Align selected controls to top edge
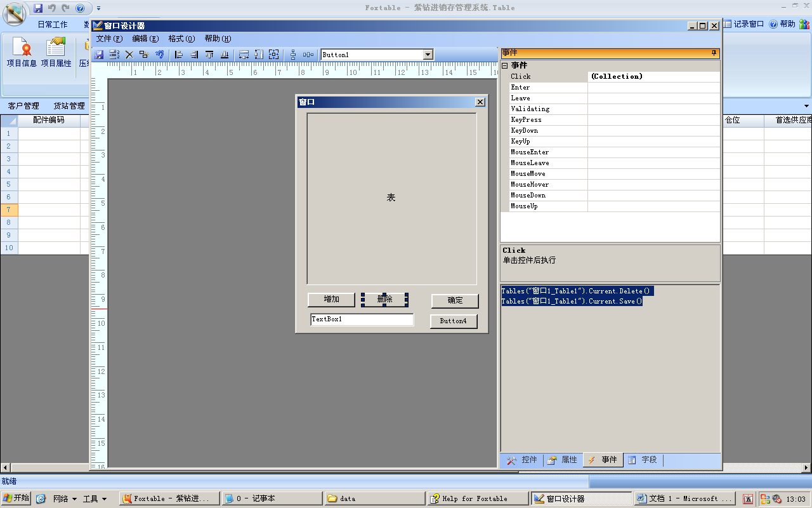This screenshot has height=508, width=812. click(x=209, y=55)
